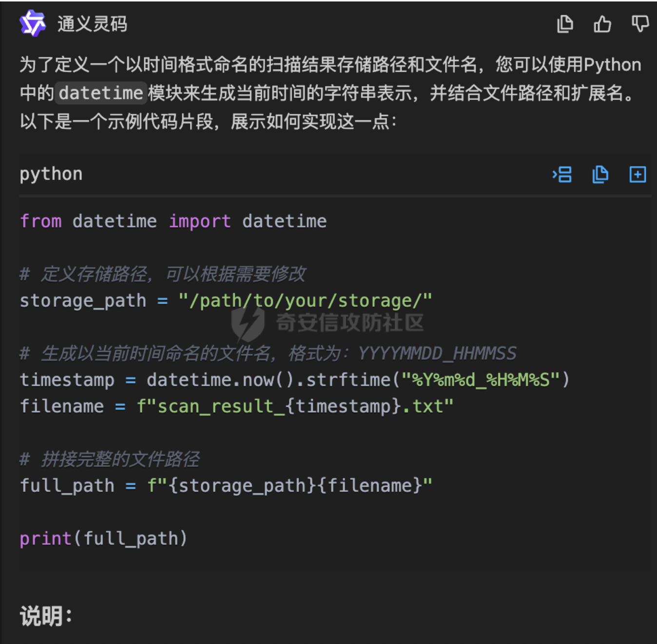
Task: Click the "/path/to/your/storage/" string
Action: (x=305, y=301)
